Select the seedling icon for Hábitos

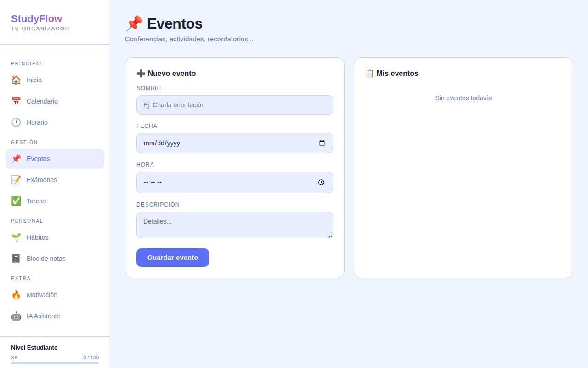tap(16, 237)
